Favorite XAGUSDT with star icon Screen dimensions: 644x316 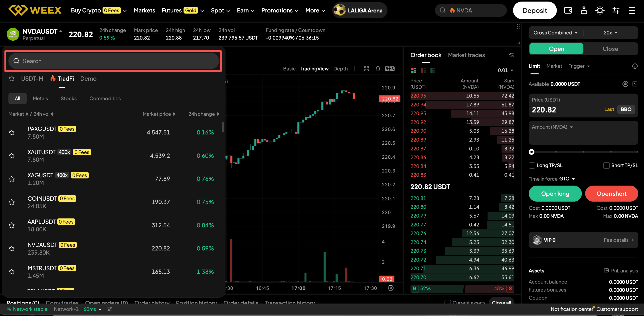click(12, 179)
